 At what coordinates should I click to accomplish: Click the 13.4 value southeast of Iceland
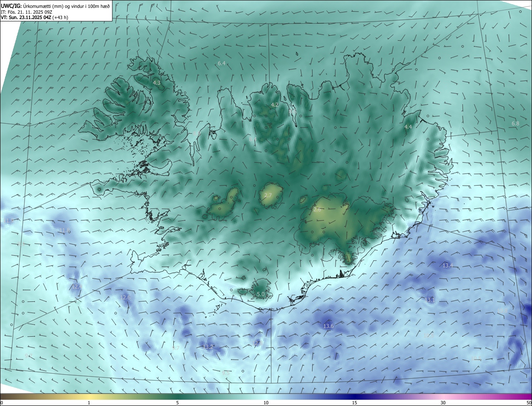448,265
